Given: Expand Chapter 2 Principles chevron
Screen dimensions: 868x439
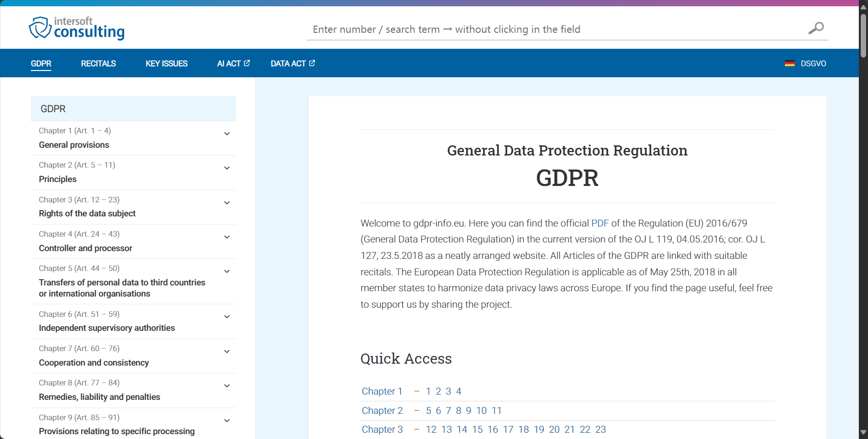Looking at the screenshot, I should (x=227, y=168).
